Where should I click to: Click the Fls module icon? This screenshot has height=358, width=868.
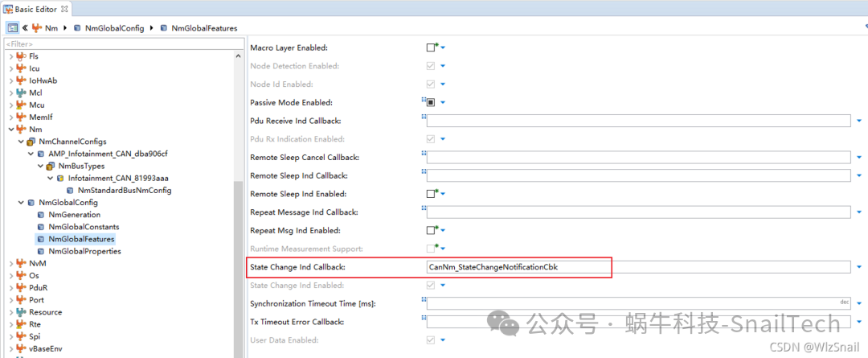tap(21, 56)
